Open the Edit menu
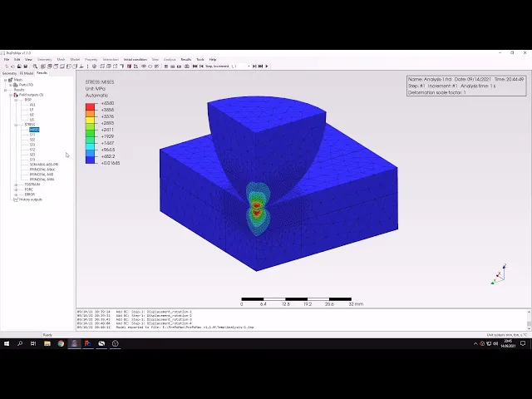 point(17,60)
